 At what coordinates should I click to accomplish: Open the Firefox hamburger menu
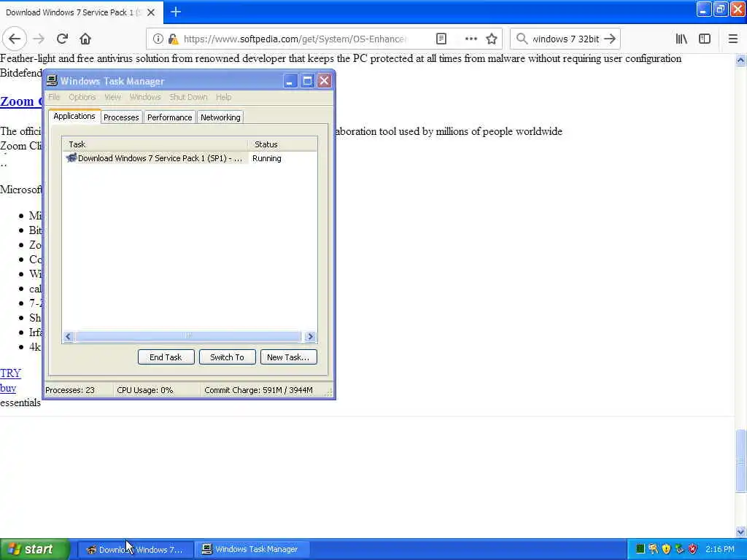coord(732,39)
